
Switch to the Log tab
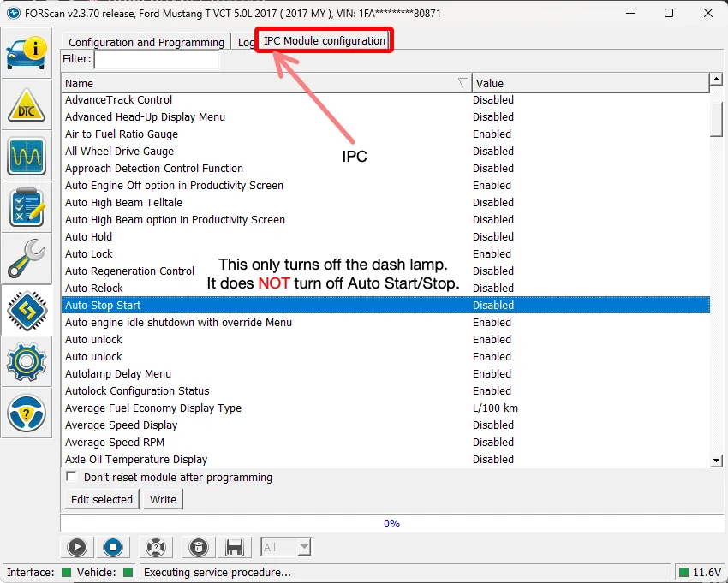[246, 42]
